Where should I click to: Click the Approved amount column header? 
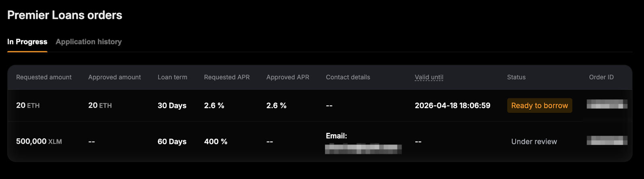(114, 77)
